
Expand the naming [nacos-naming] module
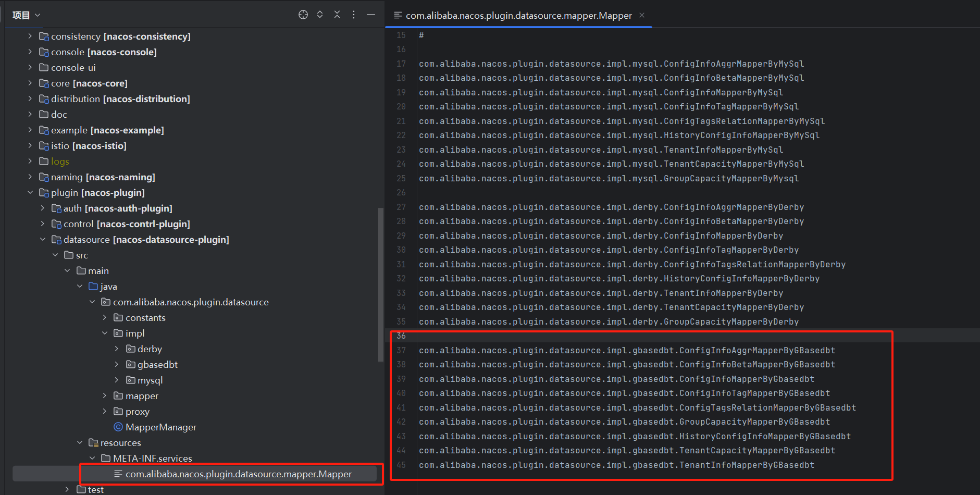point(30,177)
